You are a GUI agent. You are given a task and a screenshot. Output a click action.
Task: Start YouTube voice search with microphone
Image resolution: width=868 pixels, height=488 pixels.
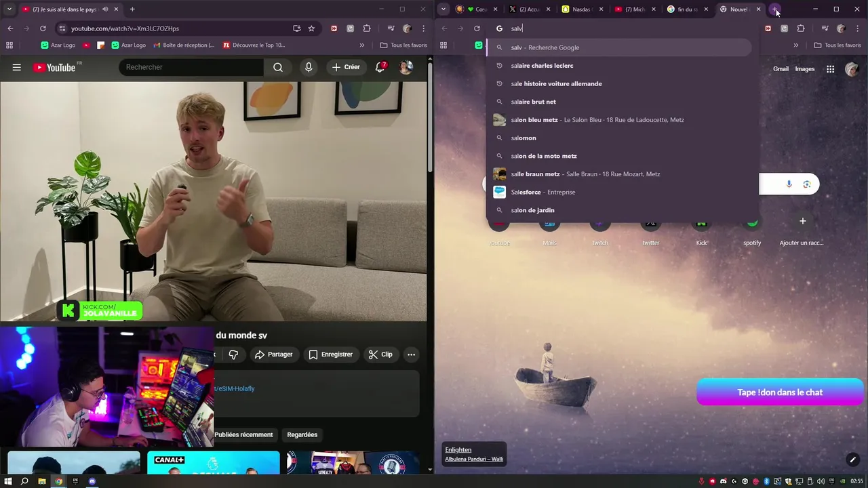point(309,67)
